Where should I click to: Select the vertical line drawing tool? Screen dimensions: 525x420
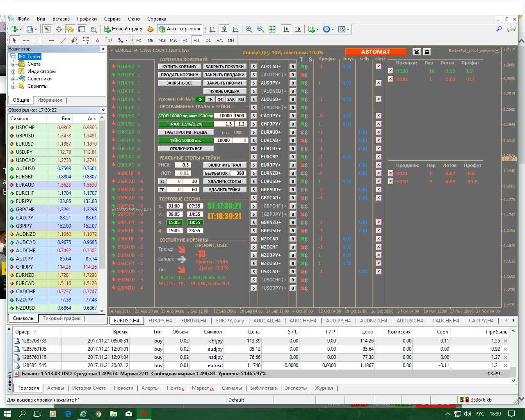(40, 40)
